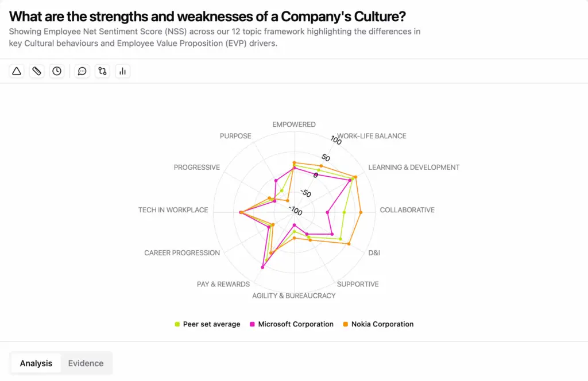Switch to the bar chart view icon

[122, 71]
